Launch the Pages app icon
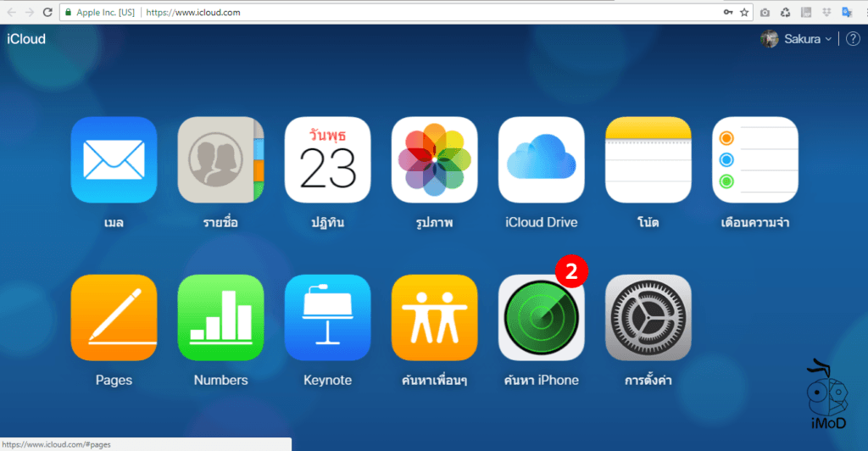Viewport: 868px width, 451px height. pos(114,318)
